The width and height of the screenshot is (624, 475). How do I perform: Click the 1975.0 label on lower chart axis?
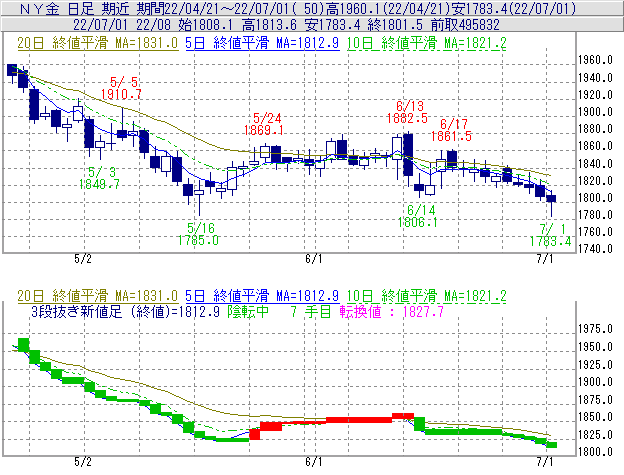(x=595, y=329)
